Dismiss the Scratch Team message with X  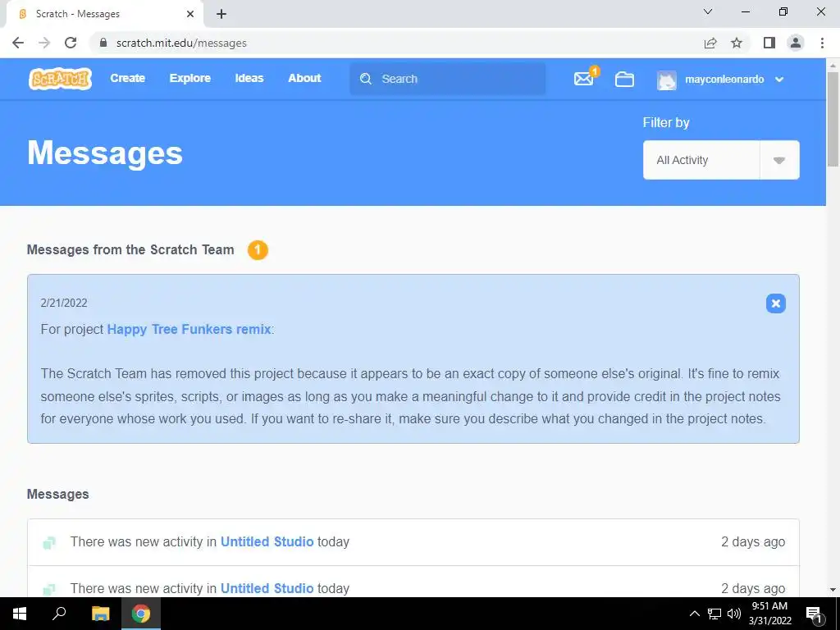click(x=775, y=304)
